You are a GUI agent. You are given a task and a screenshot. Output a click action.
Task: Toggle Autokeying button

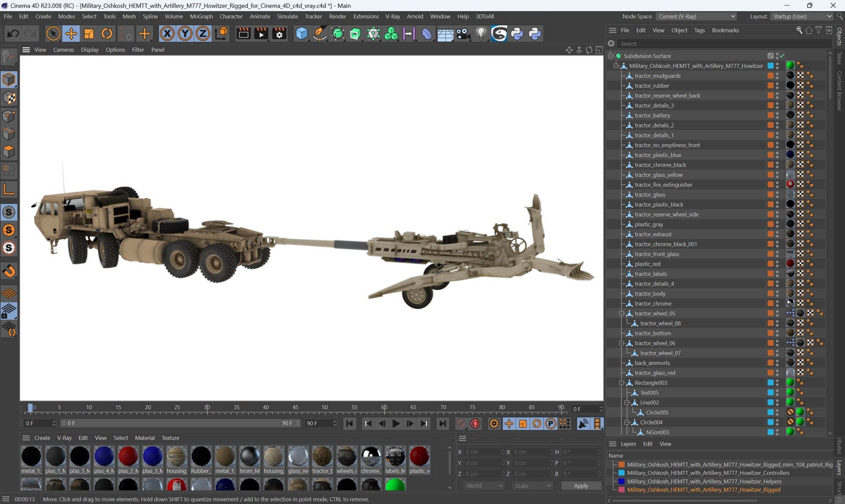coord(475,423)
